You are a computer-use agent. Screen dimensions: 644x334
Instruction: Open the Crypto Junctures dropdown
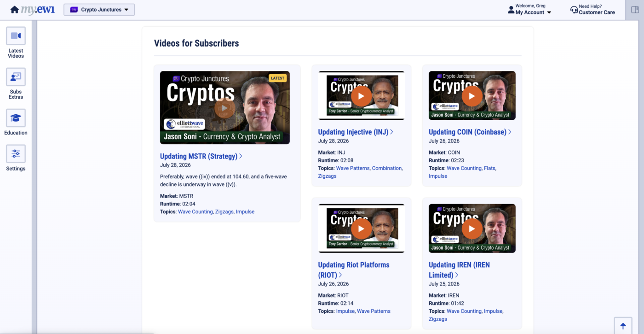(x=99, y=10)
